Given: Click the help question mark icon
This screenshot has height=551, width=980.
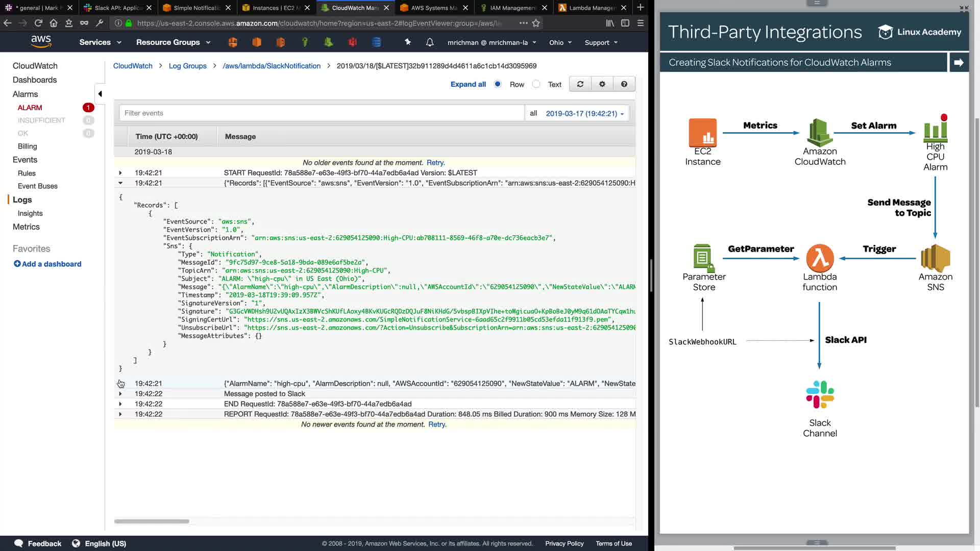Looking at the screenshot, I should [x=624, y=84].
